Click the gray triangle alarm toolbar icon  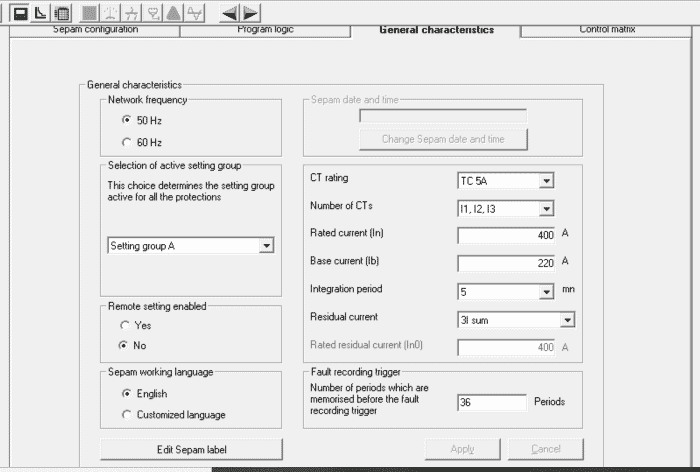pyautogui.click(x=174, y=13)
